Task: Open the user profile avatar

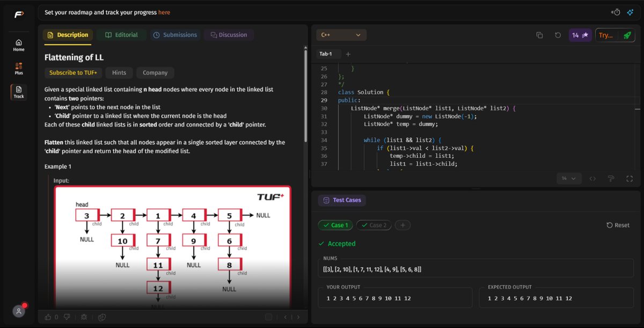Action: (19, 311)
